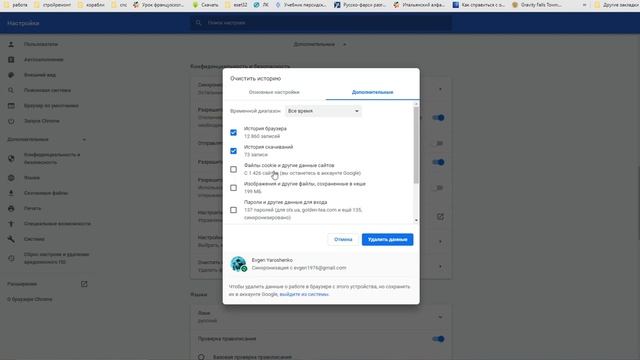The height and width of the screenshot is (360, 640).
Task: Click the globe icon beside Языки
Action: (x=11, y=178)
